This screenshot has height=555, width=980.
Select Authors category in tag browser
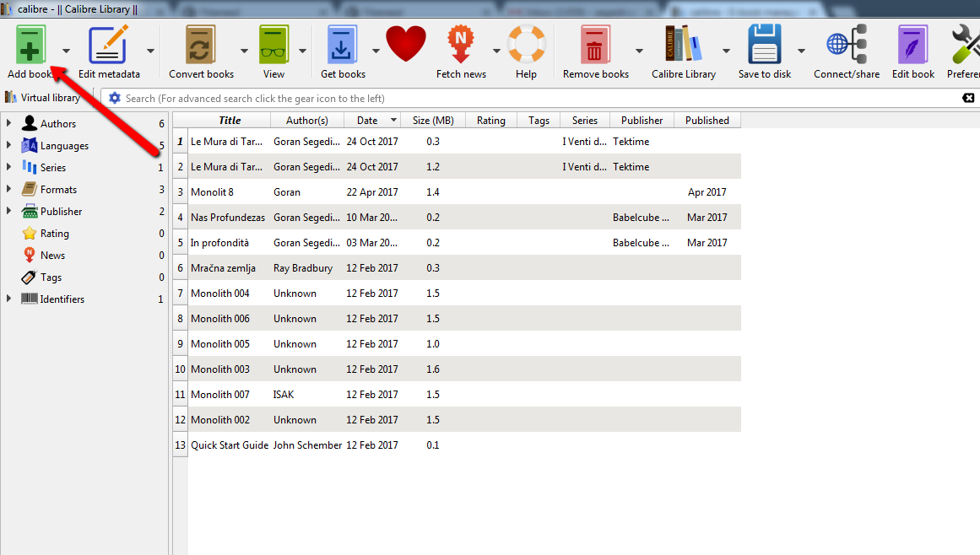click(x=58, y=124)
